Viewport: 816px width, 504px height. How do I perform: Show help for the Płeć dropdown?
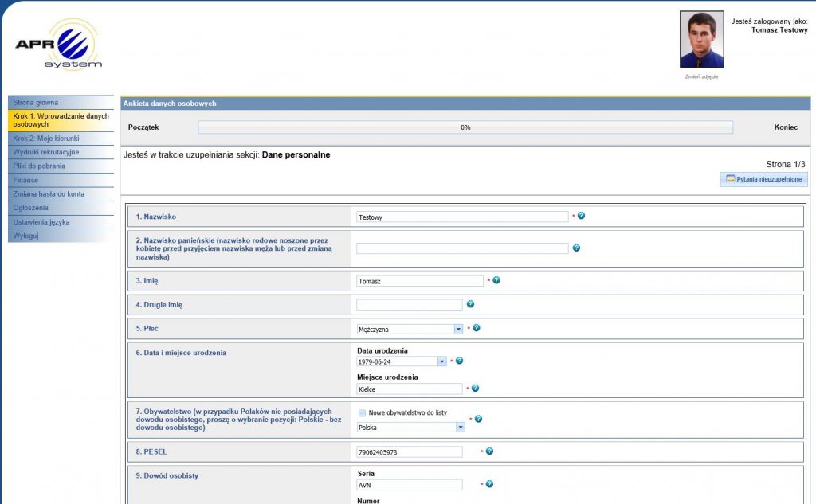[477, 328]
